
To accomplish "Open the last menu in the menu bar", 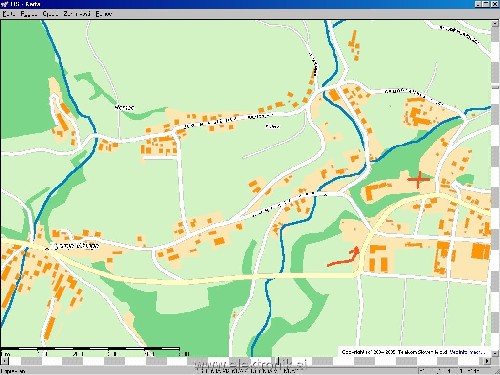I will [104, 14].
